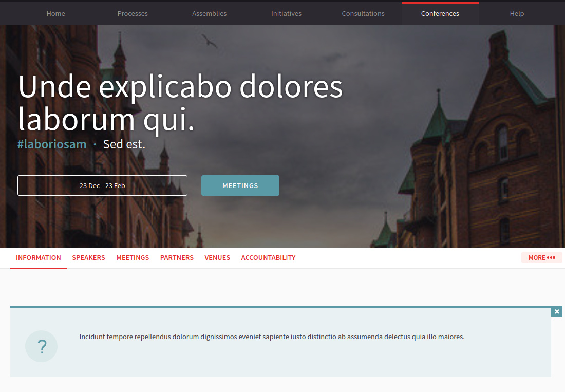
Task: Select the INFORMATION tab
Action: 39,258
